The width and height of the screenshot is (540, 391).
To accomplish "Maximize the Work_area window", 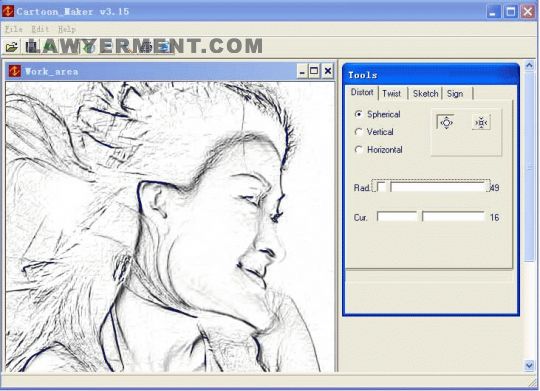I will (314, 71).
